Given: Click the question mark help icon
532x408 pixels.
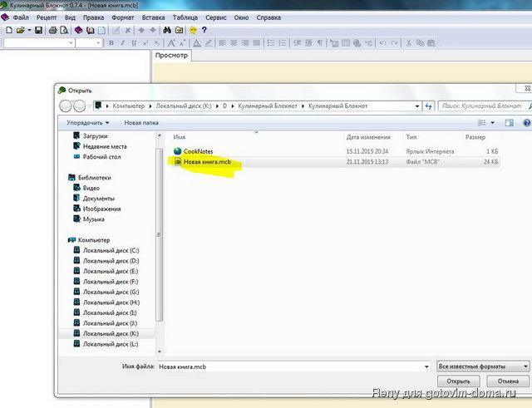Looking at the screenshot, I should (x=204, y=30).
